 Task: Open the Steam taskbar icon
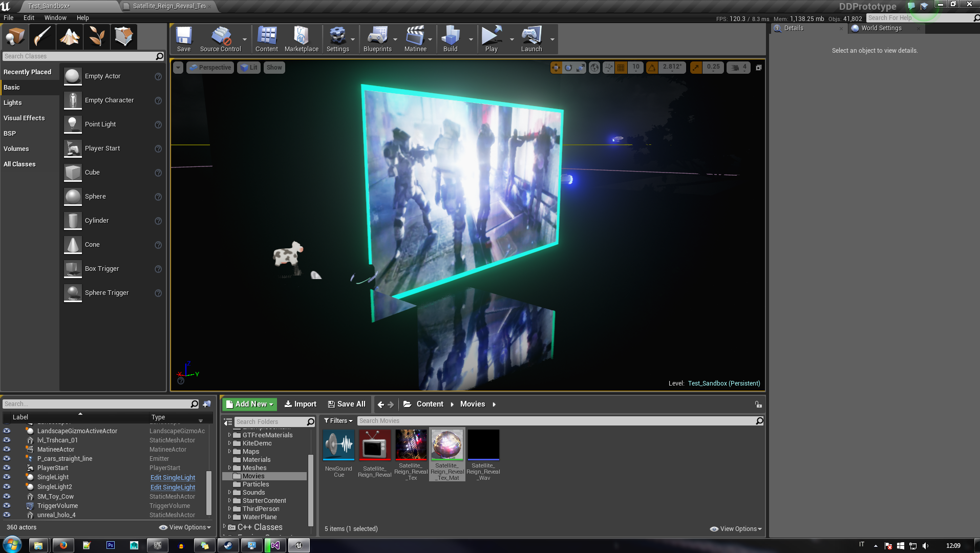[228, 545]
